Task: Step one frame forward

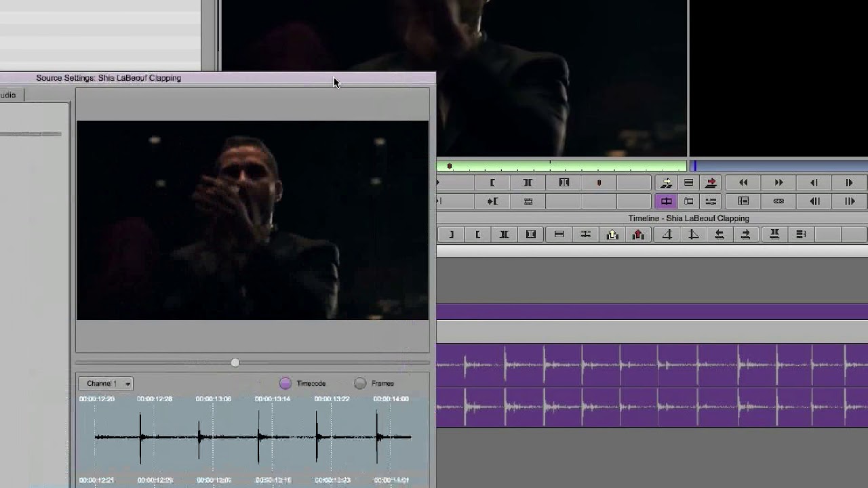Action: tap(849, 183)
